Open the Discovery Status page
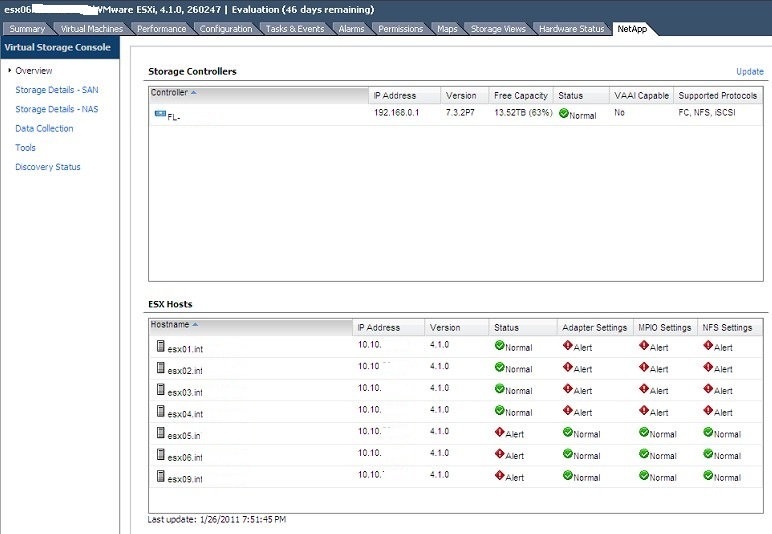Screen dimensions: 772x534 pos(48,167)
